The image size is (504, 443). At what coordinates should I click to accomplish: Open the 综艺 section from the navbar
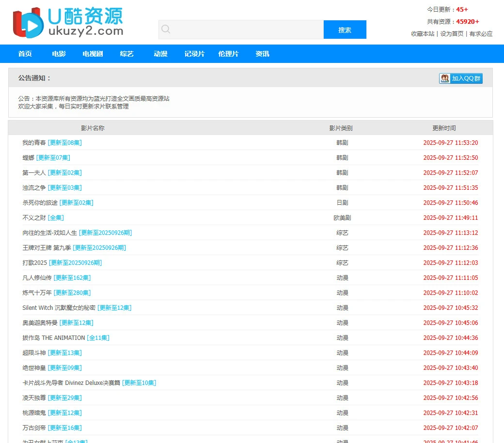126,54
